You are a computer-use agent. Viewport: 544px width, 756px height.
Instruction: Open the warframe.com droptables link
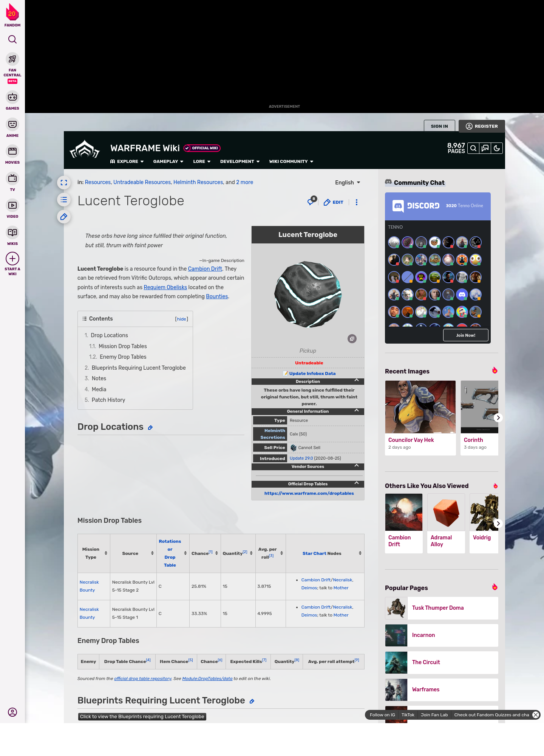pos(309,493)
